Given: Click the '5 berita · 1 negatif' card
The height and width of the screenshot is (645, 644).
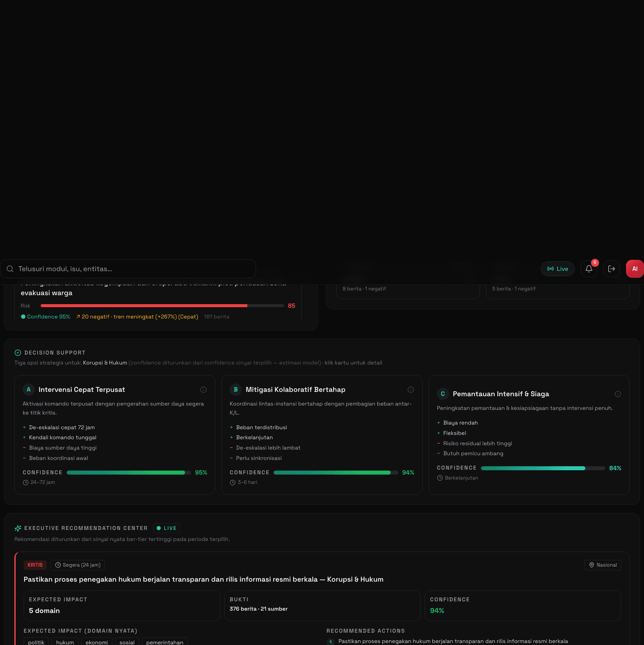Looking at the screenshot, I should click(x=558, y=291).
